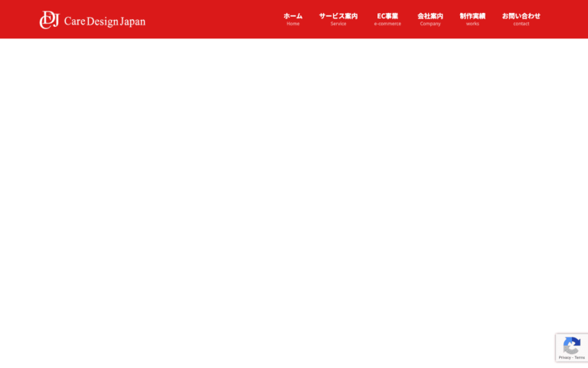Open the サービス案内 Service menu item
The image size is (588, 368).
(x=338, y=19)
